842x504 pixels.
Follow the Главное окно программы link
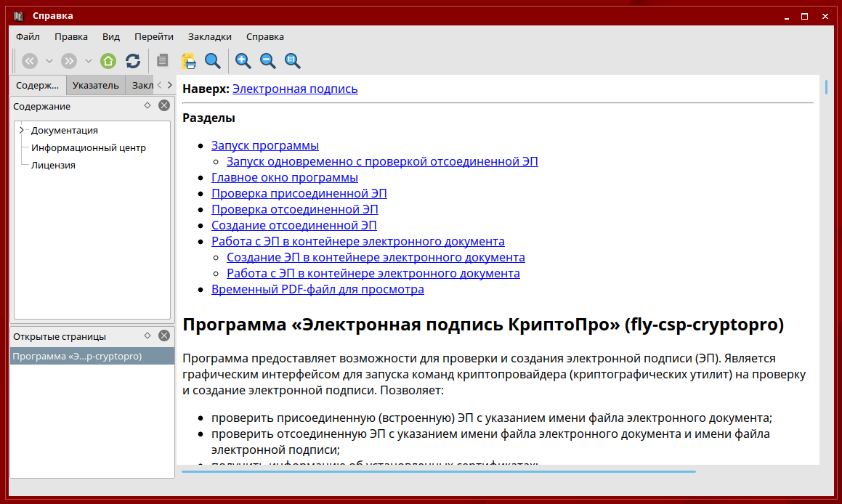(284, 177)
